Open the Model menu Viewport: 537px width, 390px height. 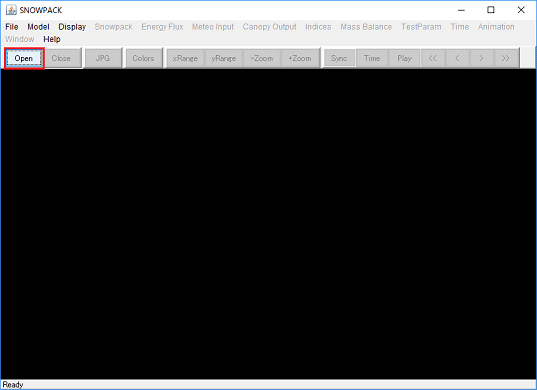38,27
